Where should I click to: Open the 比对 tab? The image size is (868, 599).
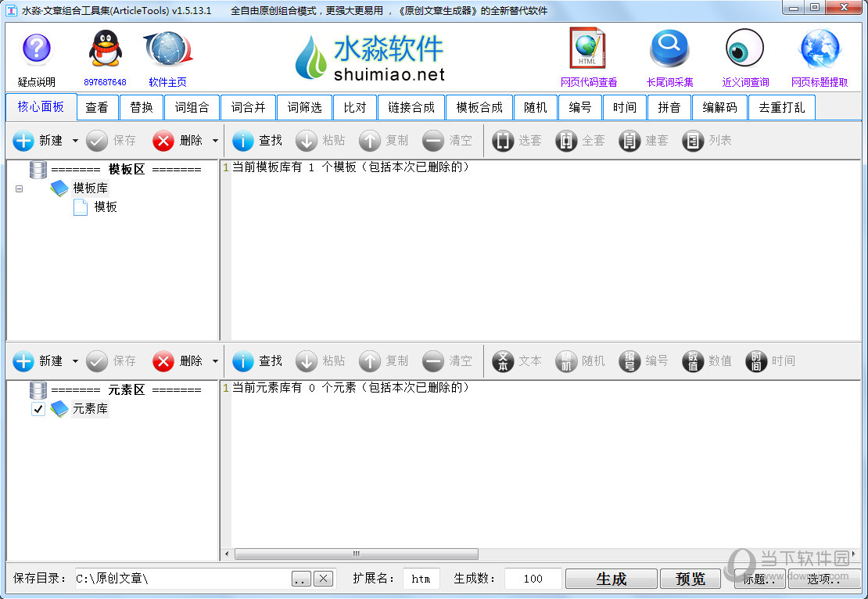tap(355, 107)
